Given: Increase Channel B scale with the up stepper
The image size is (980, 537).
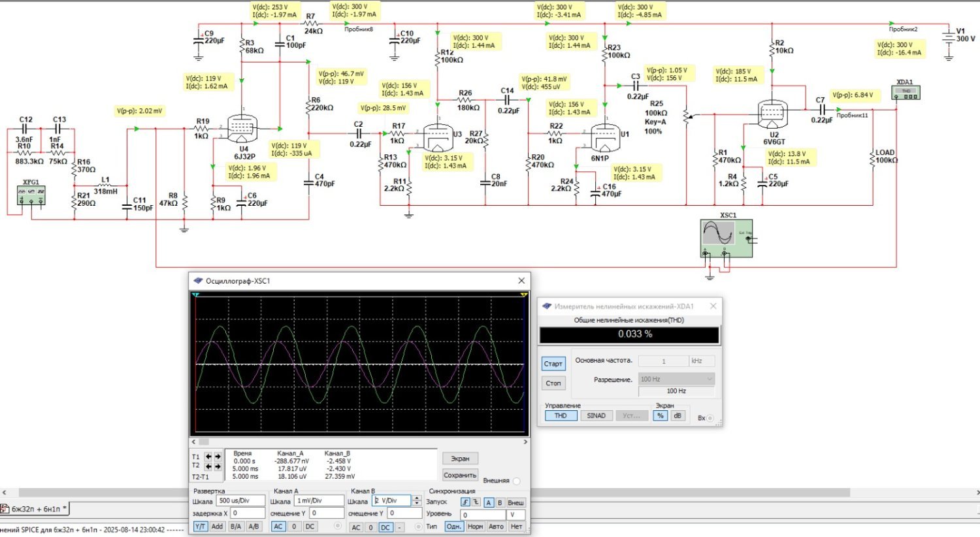Looking at the screenshot, I should 417,498.
